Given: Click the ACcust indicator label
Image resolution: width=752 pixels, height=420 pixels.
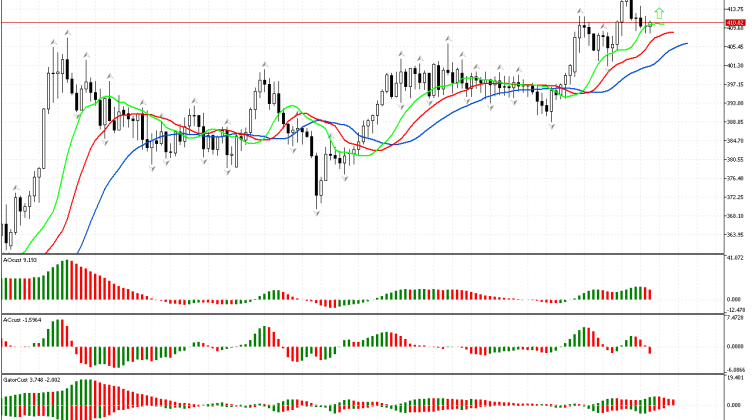Looking at the screenshot, I should click(19, 320).
